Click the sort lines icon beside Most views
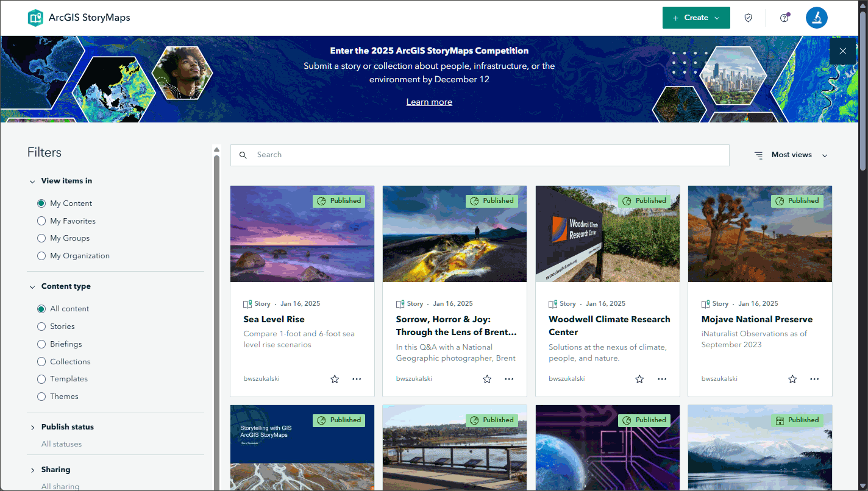Viewport: 868px width, 491px height. pyautogui.click(x=759, y=155)
